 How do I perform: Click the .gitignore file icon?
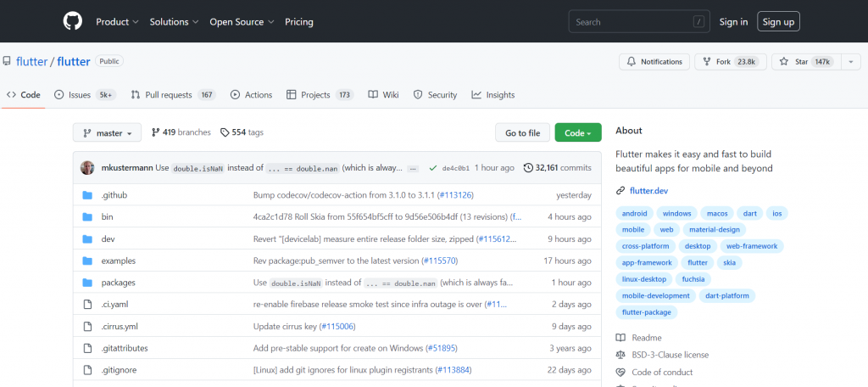tap(87, 370)
